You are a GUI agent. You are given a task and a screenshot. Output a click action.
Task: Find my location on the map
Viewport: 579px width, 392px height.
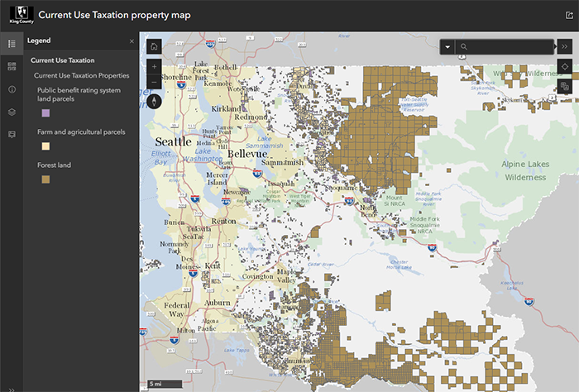(565, 66)
